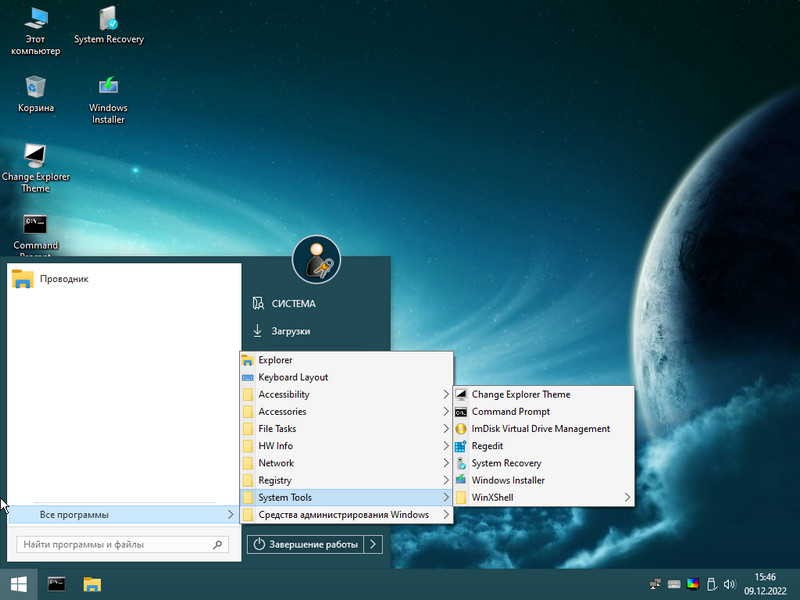Screen dimensions: 800x600
Task: Launch Command Prompt from System Tools submenu
Action: coord(544,412)
